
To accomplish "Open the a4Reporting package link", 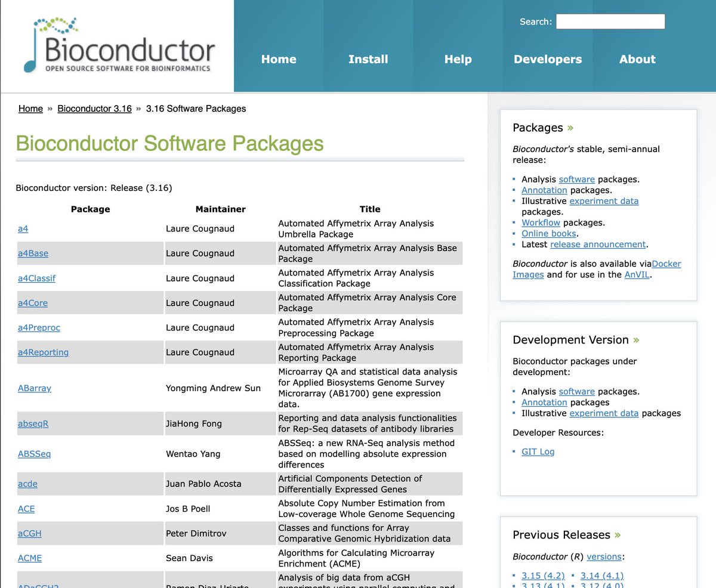I will 44,352.
